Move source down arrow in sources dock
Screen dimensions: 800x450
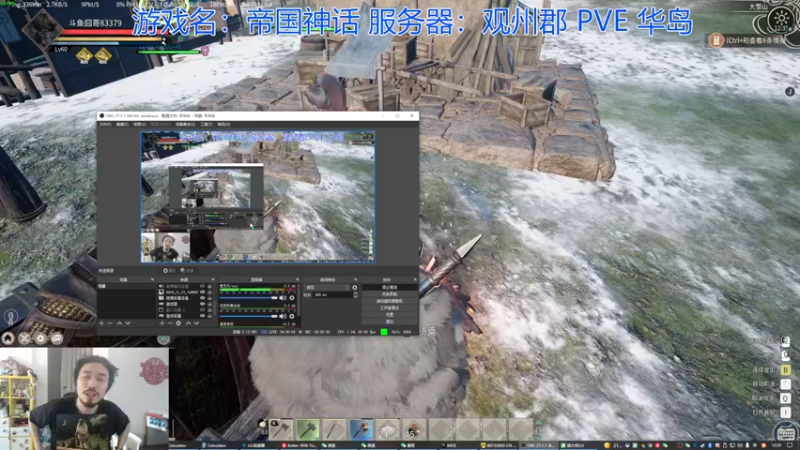196,323
